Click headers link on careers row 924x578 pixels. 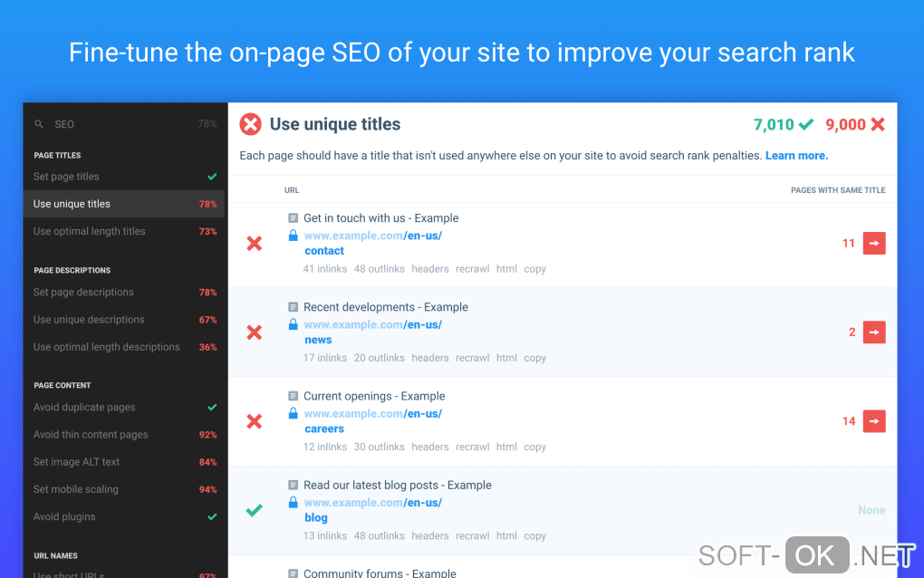pyautogui.click(x=430, y=447)
